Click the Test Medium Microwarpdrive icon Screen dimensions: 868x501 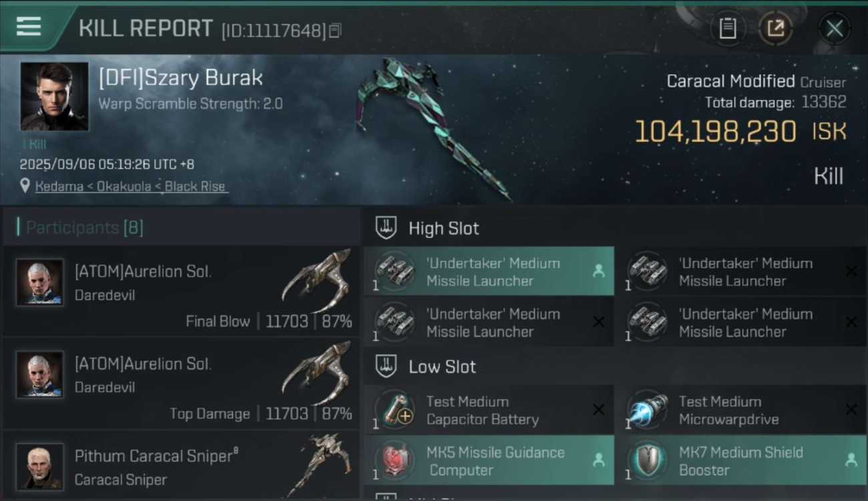pos(647,409)
